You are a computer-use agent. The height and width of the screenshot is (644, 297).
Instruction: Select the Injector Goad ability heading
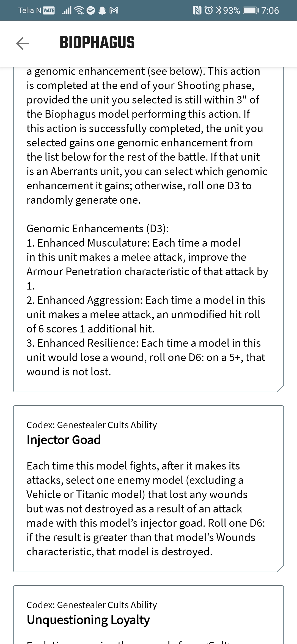64,440
